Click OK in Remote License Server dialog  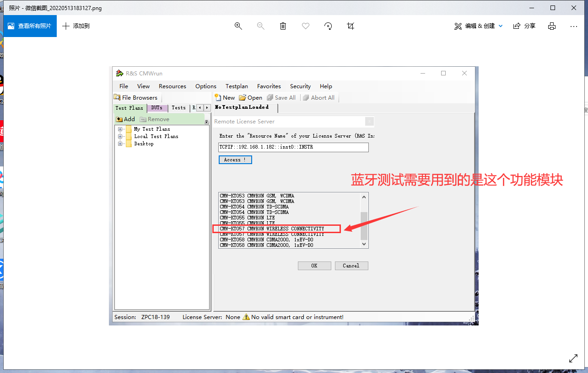(x=314, y=266)
